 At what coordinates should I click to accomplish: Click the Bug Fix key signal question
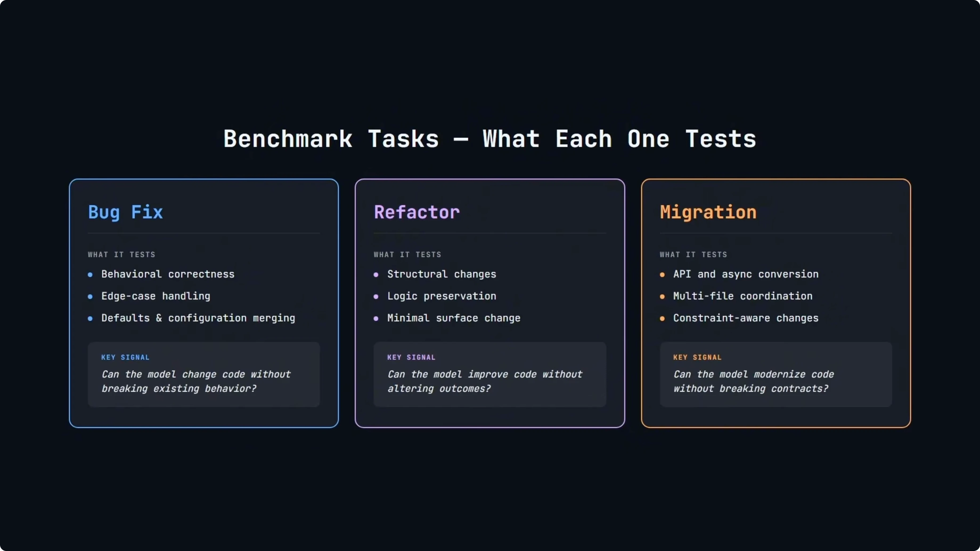tap(196, 381)
